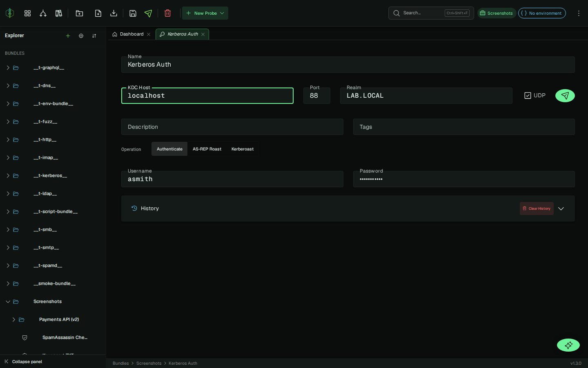Save the probe using the floppy icon
The height and width of the screenshot is (368, 588).
coord(133,13)
